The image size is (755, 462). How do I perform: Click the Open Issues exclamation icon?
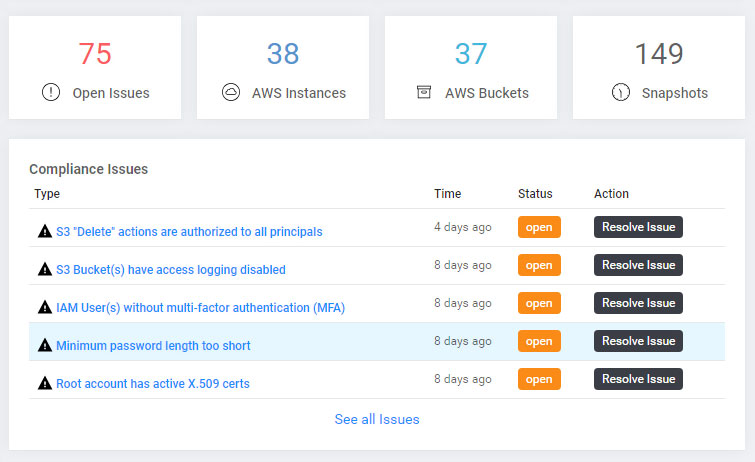click(51, 92)
